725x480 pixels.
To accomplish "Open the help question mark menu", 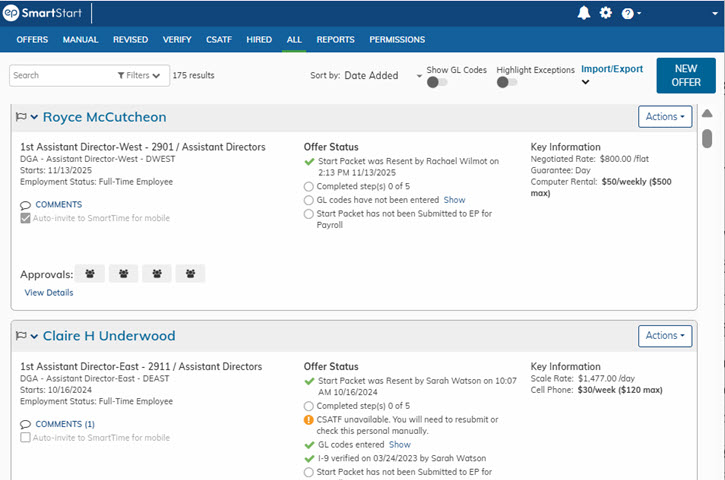I will [631, 14].
